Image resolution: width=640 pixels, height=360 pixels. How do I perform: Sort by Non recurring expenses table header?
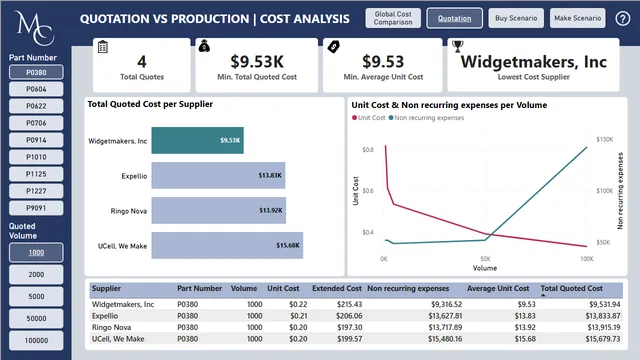coord(408,289)
